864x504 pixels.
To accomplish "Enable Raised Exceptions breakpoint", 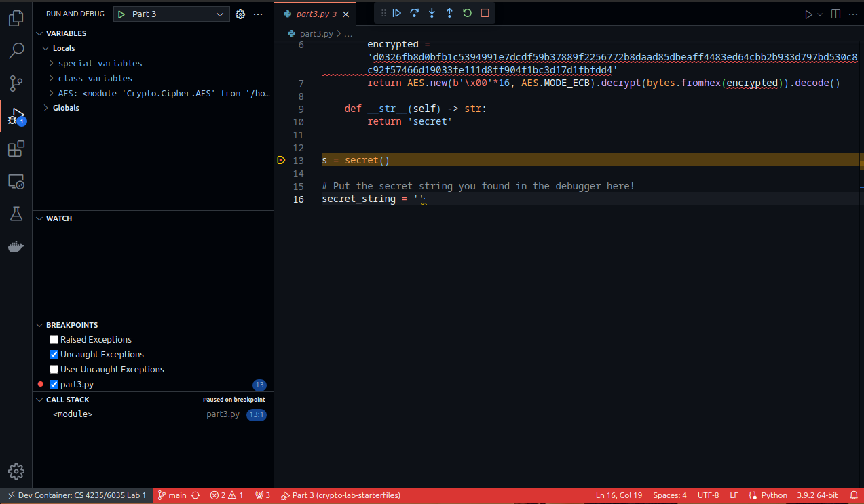I will point(54,339).
